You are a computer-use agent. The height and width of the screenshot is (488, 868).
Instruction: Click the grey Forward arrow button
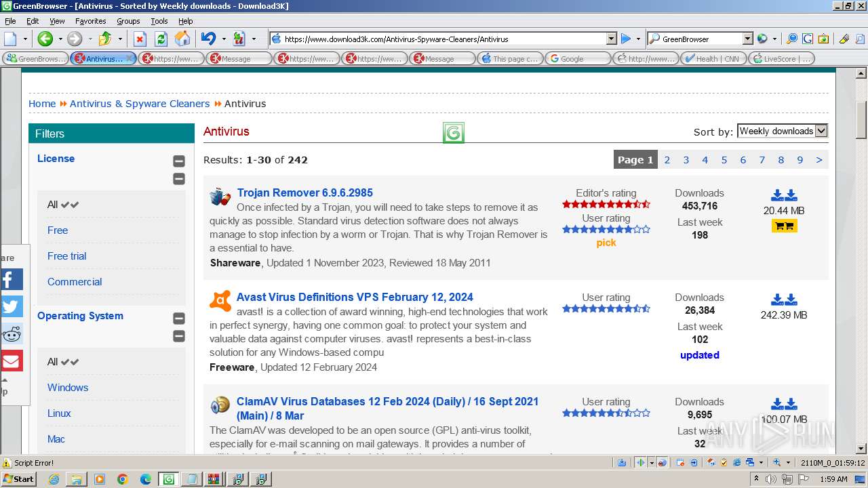(x=74, y=39)
